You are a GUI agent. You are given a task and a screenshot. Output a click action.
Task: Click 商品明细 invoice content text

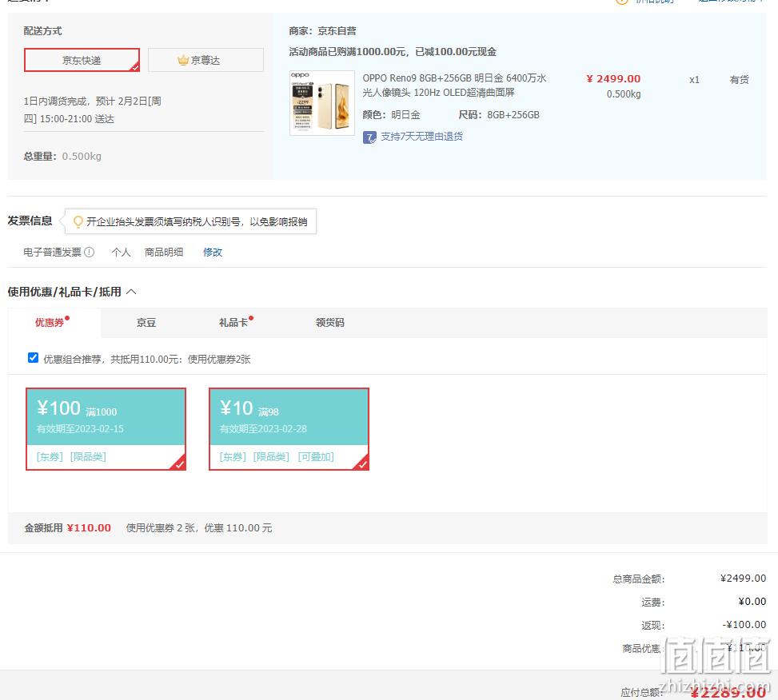point(164,252)
